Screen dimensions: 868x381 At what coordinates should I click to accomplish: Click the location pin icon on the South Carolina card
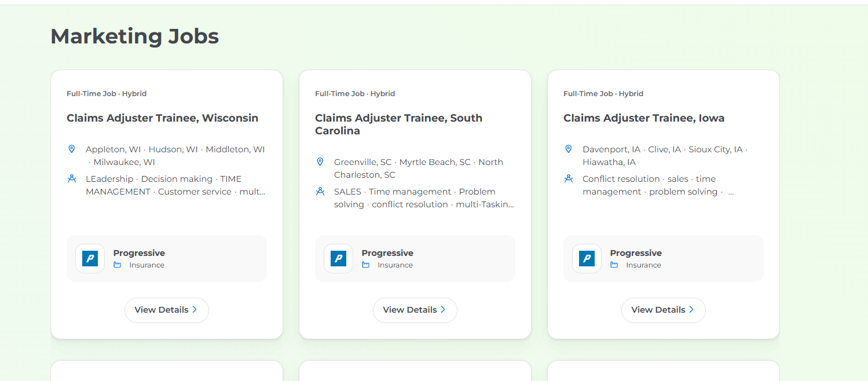(x=320, y=162)
